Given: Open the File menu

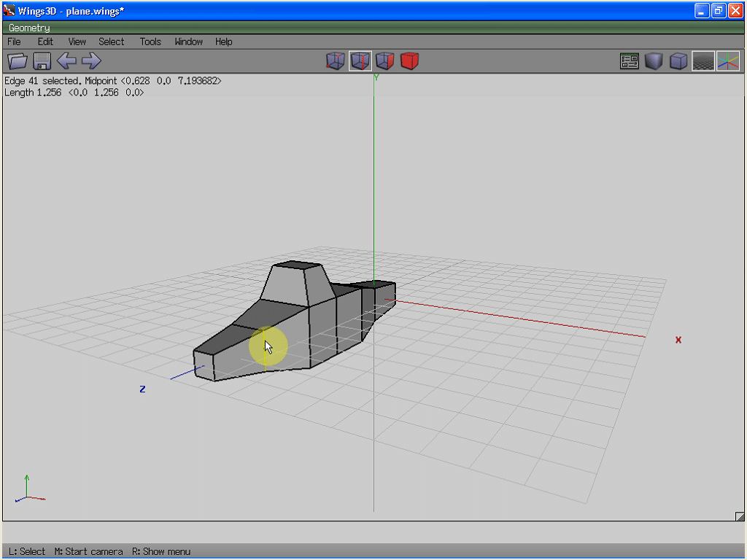Looking at the screenshot, I should 14,42.
